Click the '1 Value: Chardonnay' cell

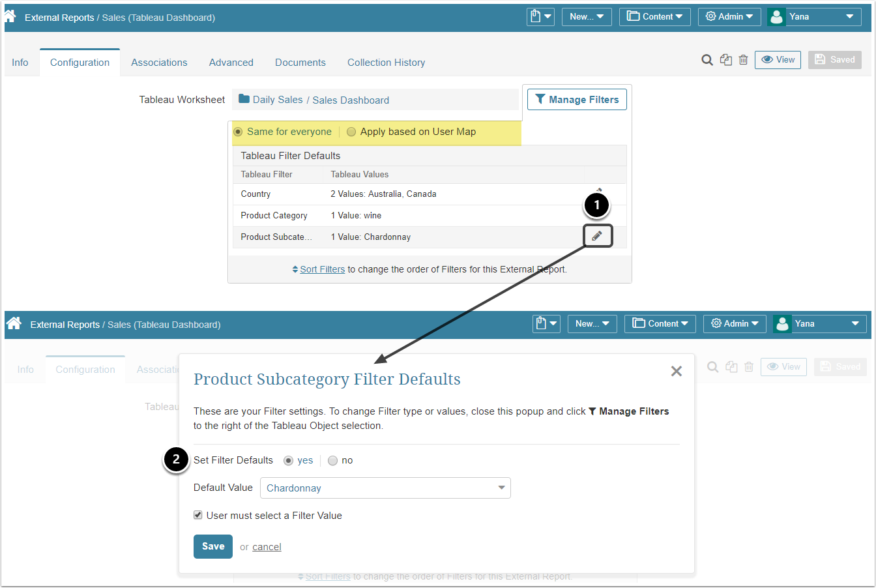pyautogui.click(x=371, y=237)
